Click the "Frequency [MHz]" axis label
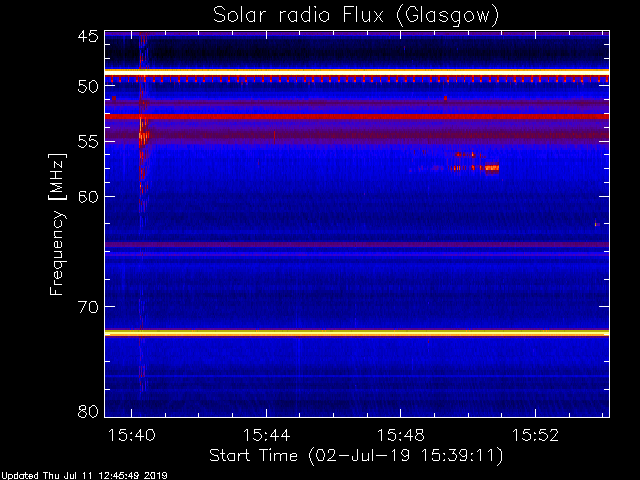Image resolution: width=640 pixels, height=480 pixels. [x=57, y=224]
